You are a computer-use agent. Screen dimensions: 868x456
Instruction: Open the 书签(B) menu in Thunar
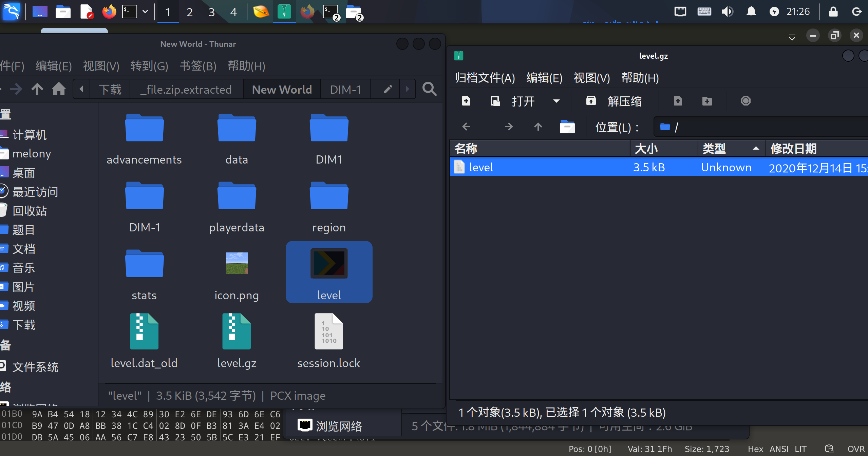pyautogui.click(x=198, y=66)
